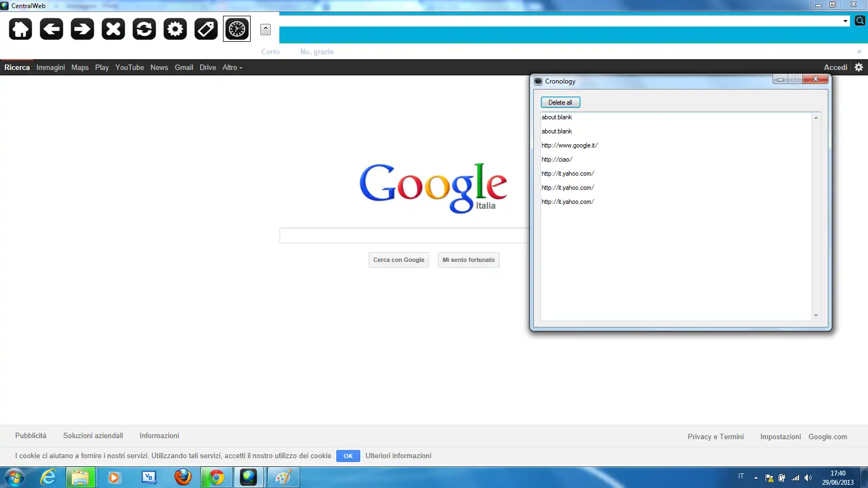868x488 pixels.
Task: Select http://ciao/ in the Cronology list
Action: click(x=557, y=159)
